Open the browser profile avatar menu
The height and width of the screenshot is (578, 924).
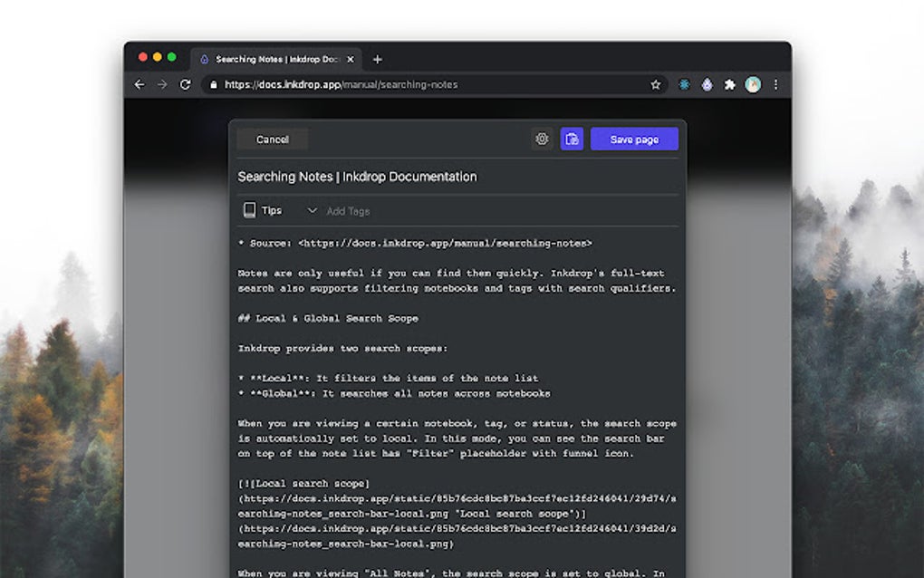(x=754, y=83)
